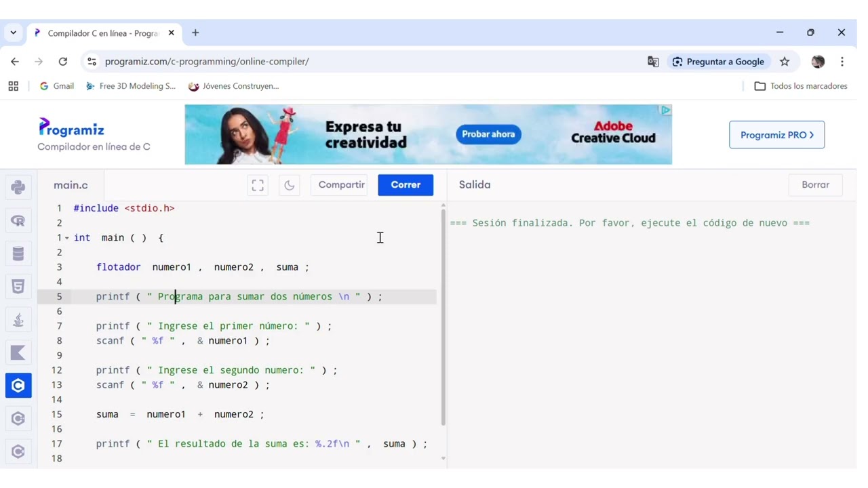
Task: Open the Java compiler icon
Action: click(x=18, y=320)
